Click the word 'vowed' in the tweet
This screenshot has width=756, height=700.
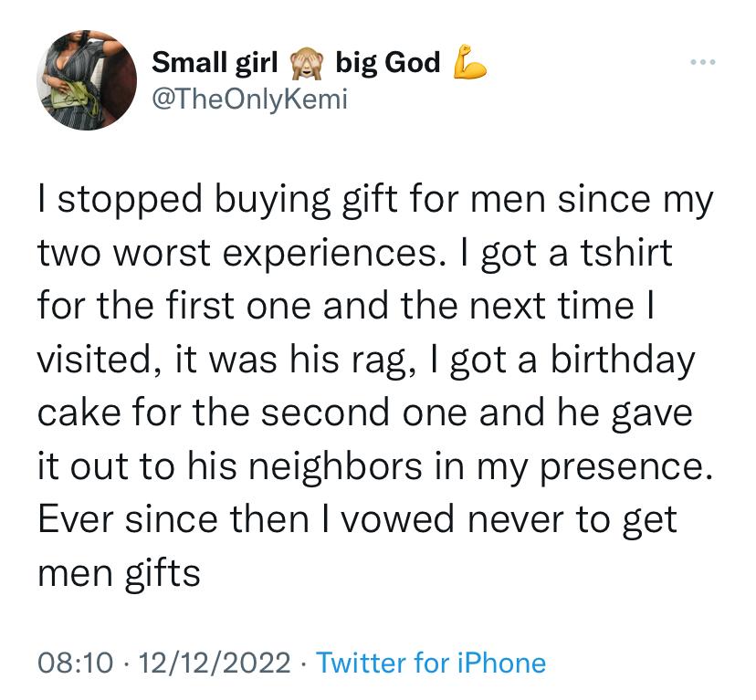tap(398, 519)
